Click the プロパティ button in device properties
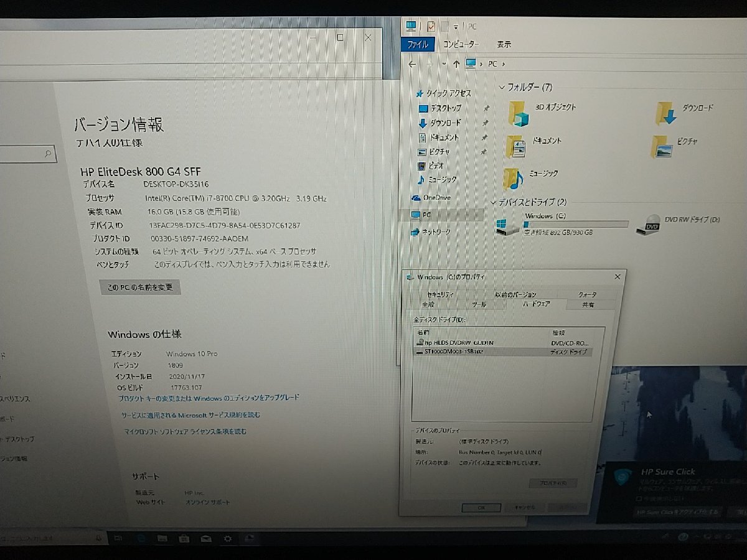 553,483
